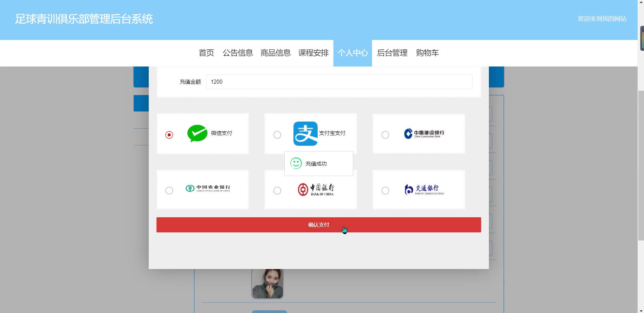This screenshot has height=313, width=644.
Task: Focus the 充值金额 amount input field
Action: (x=339, y=82)
